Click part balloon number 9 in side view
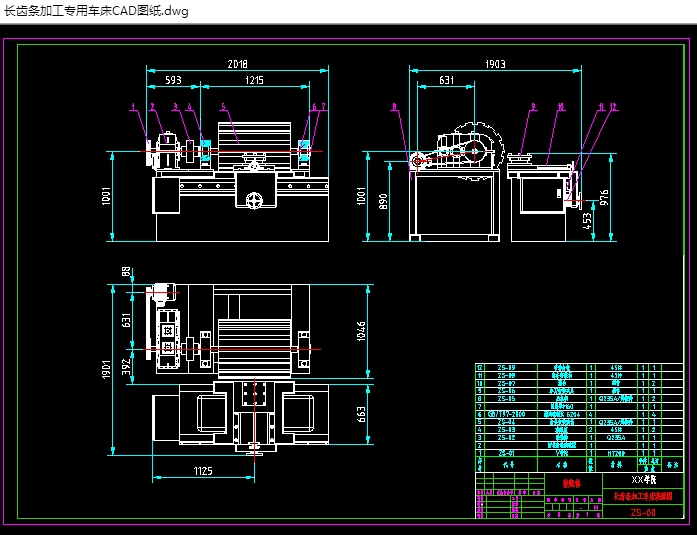 (533, 107)
